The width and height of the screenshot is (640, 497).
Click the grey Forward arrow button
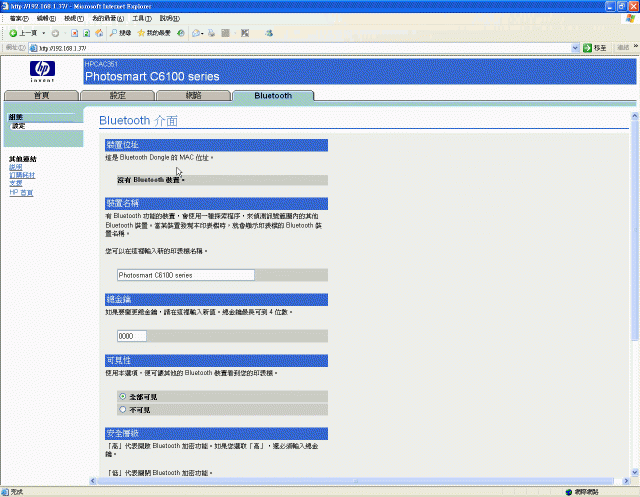coord(55,33)
